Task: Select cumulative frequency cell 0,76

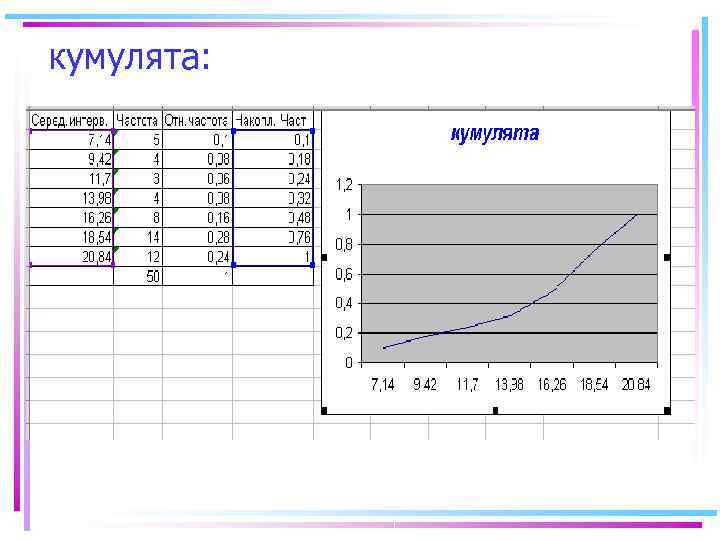Action: (273, 237)
